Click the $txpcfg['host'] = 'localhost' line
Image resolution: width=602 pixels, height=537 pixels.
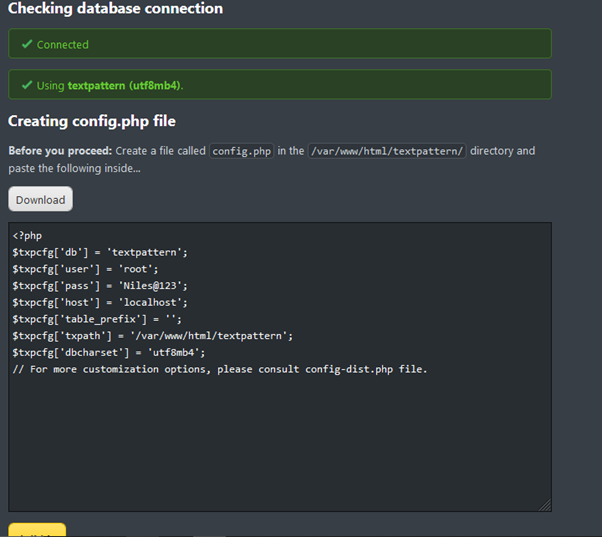pos(100,302)
